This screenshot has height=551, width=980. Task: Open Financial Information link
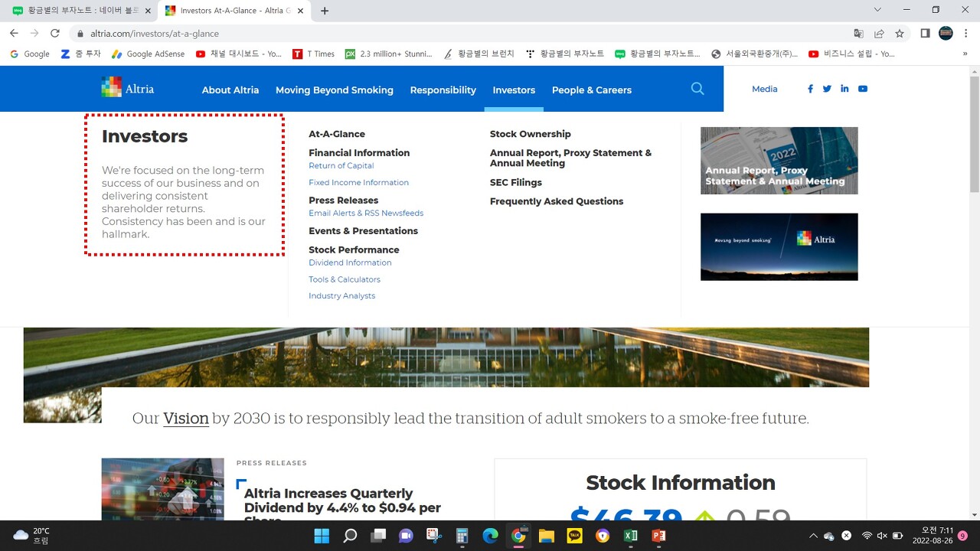(359, 153)
